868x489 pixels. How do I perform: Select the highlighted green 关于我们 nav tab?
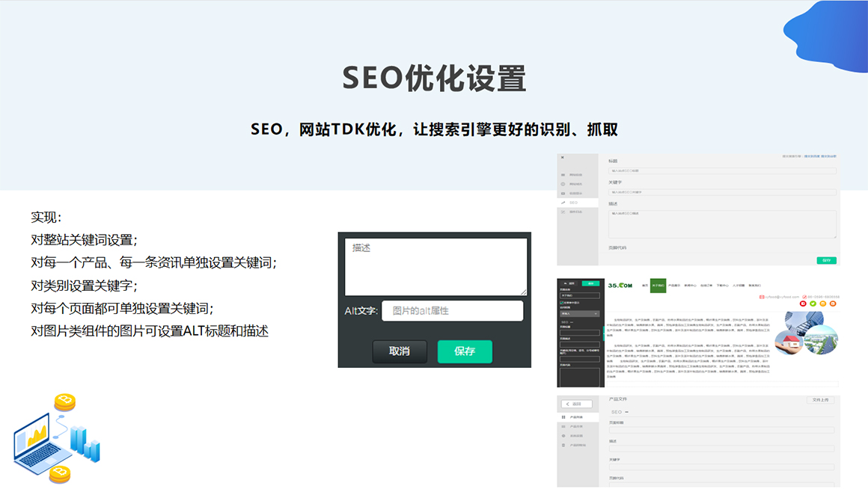658,286
